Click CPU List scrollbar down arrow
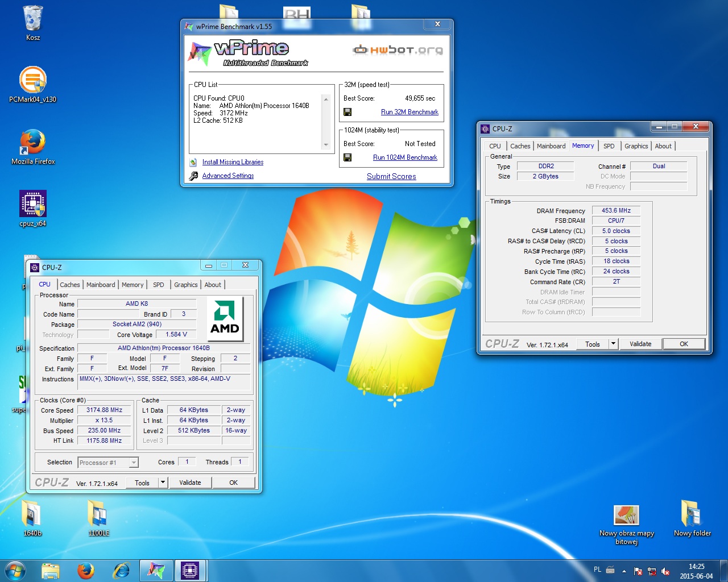The height and width of the screenshot is (582, 728). tap(326, 145)
